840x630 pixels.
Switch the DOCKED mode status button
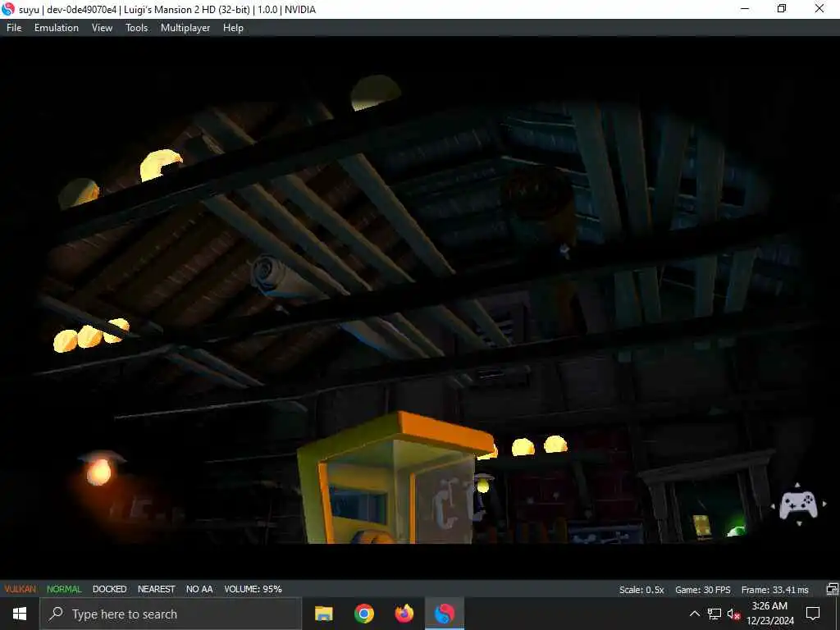click(x=109, y=589)
